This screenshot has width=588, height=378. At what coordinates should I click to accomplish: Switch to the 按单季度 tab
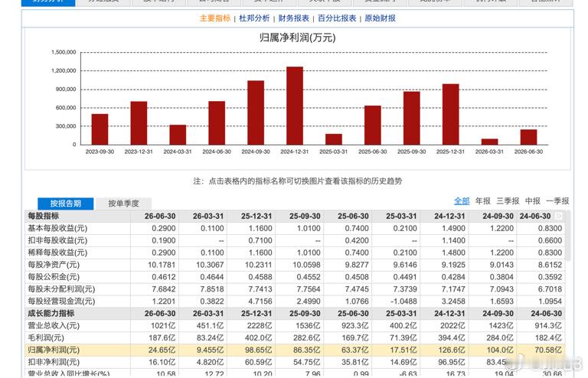point(123,204)
